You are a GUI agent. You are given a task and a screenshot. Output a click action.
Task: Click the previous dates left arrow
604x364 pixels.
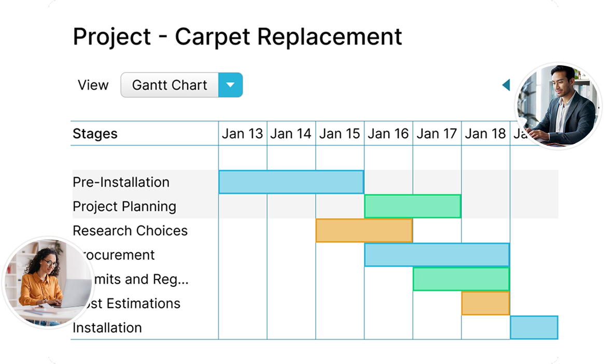click(506, 85)
